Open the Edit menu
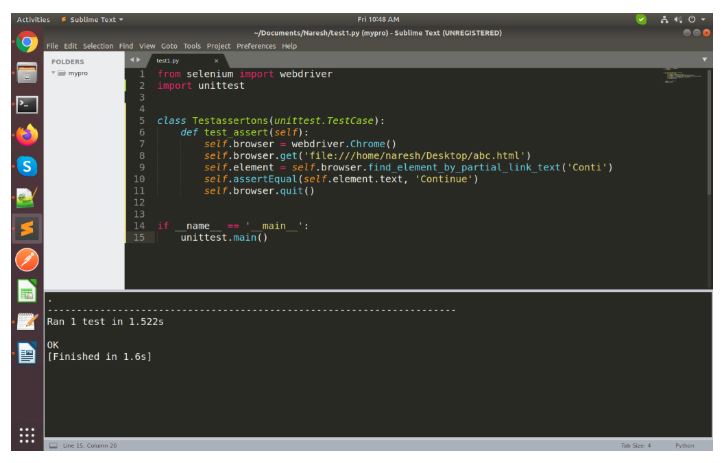The width and height of the screenshot is (725, 463). 70,46
